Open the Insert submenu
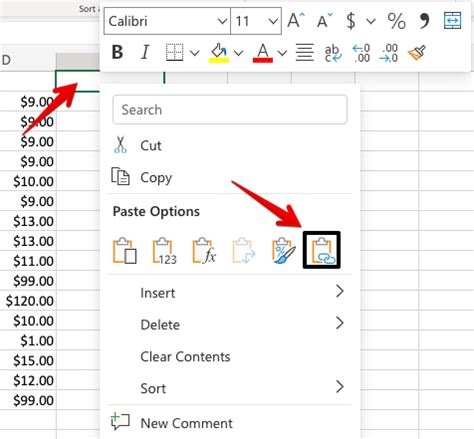 point(229,293)
